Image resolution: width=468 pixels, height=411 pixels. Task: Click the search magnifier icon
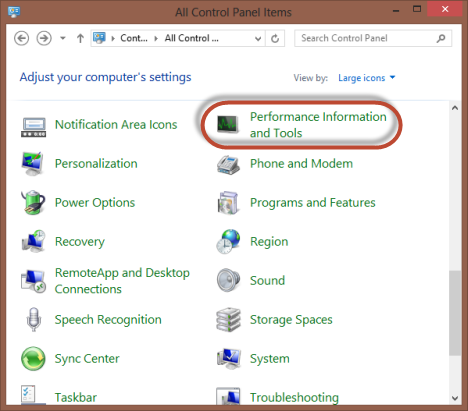pos(441,38)
